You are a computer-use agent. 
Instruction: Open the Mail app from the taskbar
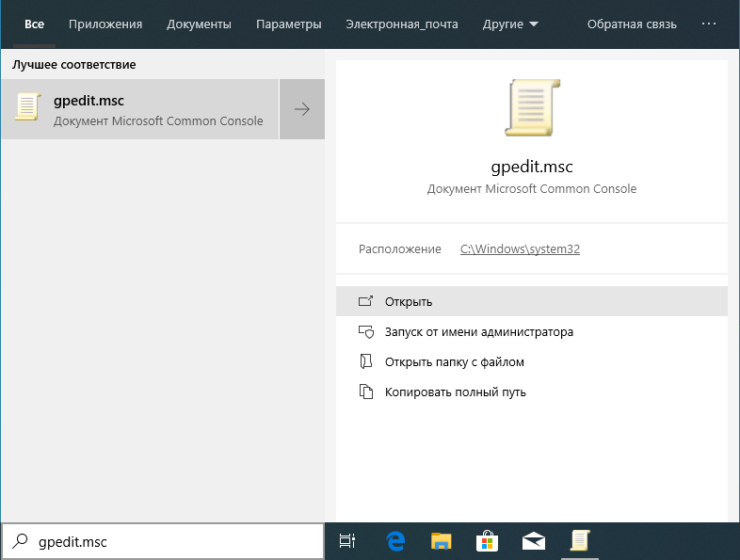tap(533, 541)
